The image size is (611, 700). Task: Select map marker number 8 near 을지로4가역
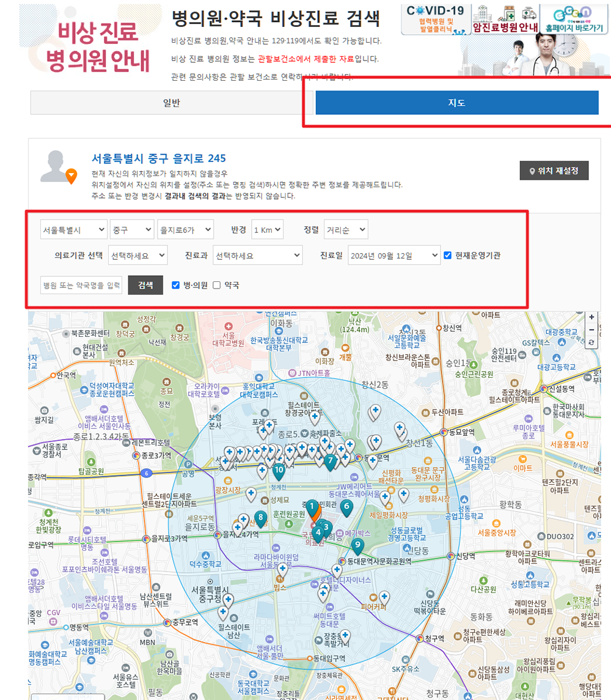pos(261,517)
